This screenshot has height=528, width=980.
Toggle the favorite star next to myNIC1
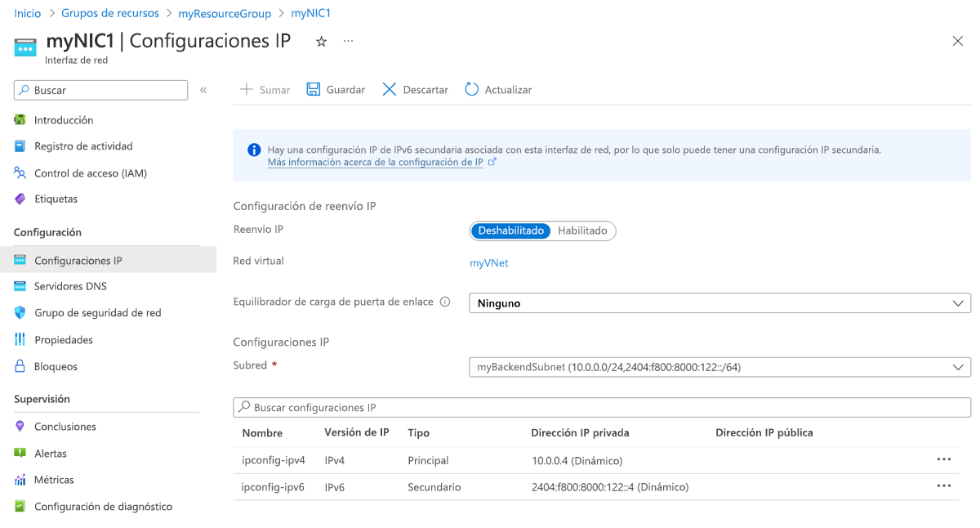click(320, 40)
